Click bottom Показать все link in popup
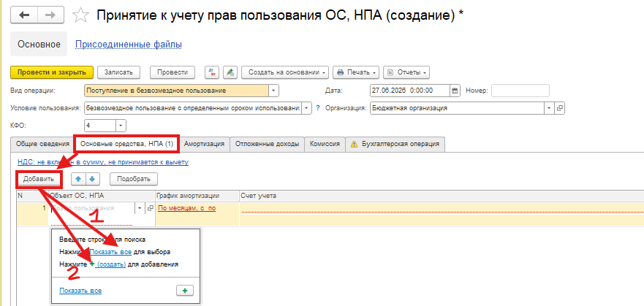This screenshot has width=644, height=306. point(80,291)
